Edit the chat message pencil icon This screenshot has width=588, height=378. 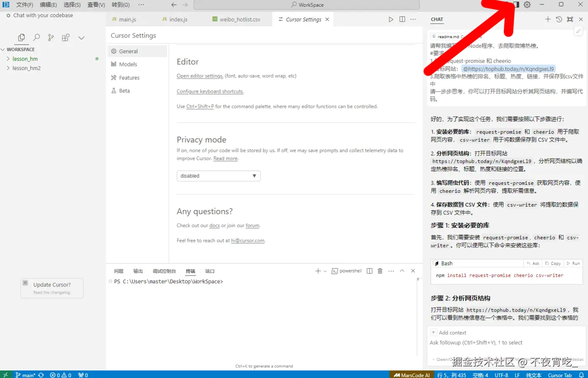click(578, 31)
